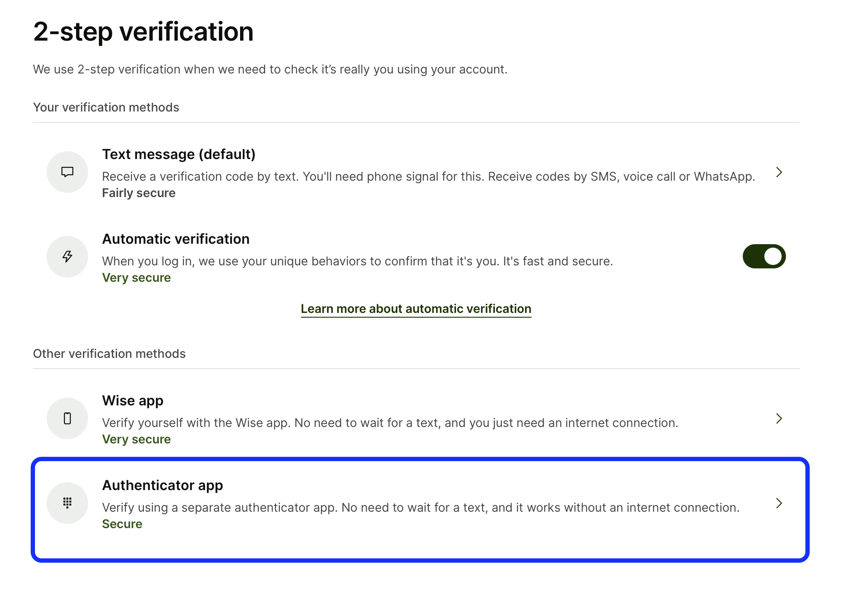Screen dimensions: 868x599
Task: Click the Authenticator app description text
Action: click(421, 507)
